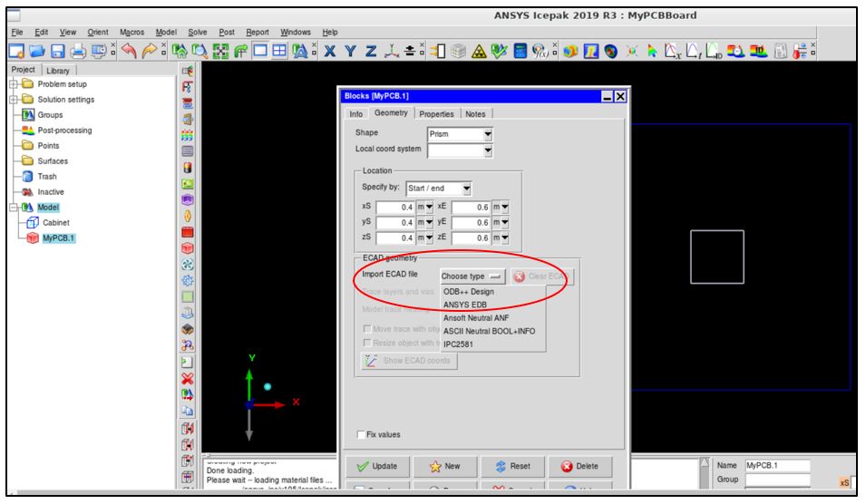Viewport: 866px width, 504px height.
Task: Click the Show ECAD coords button
Action: pyautogui.click(x=409, y=361)
